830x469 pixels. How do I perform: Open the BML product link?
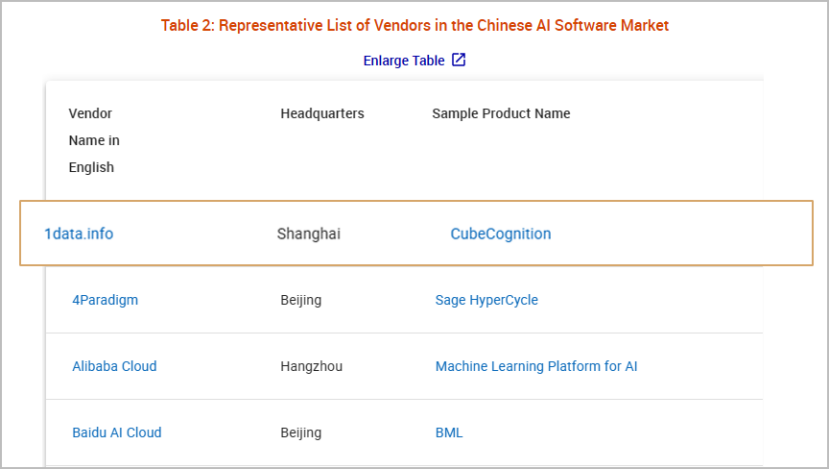coord(449,432)
